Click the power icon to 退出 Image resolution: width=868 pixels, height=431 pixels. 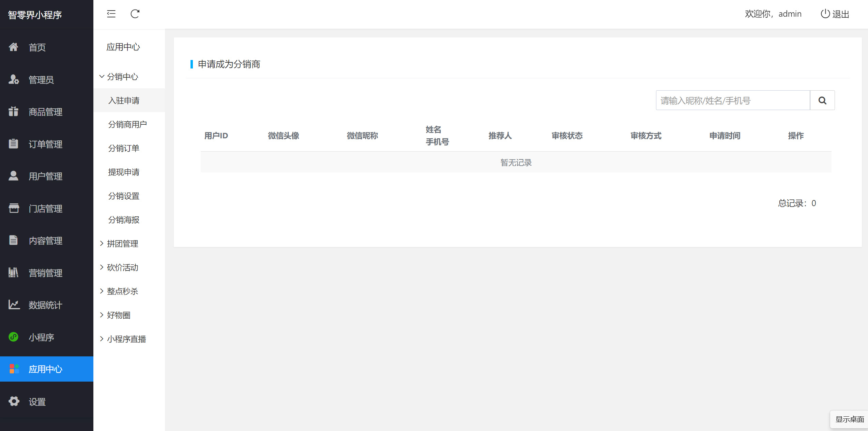(825, 14)
